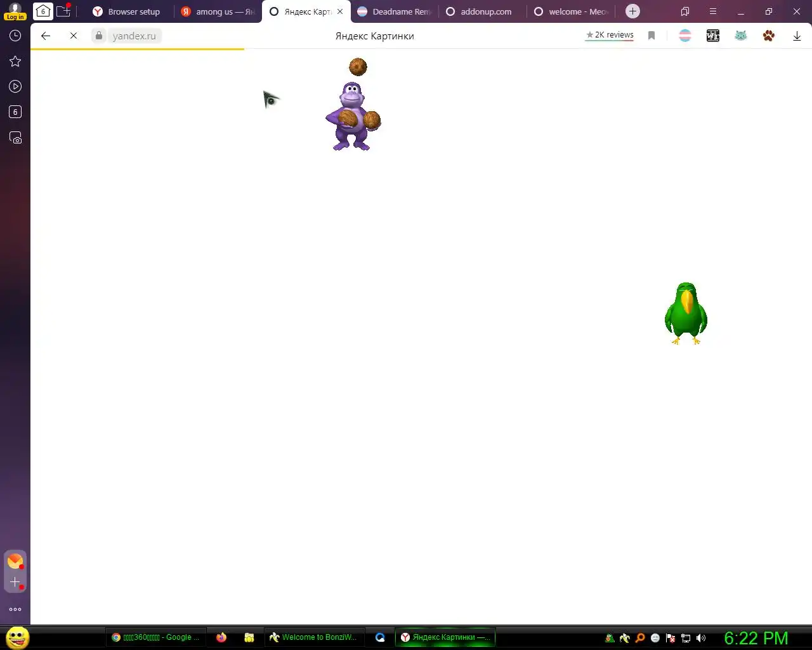Click the purple BonziBuddy gorilla character
This screenshot has height=650, width=812.
click(353, 116)
